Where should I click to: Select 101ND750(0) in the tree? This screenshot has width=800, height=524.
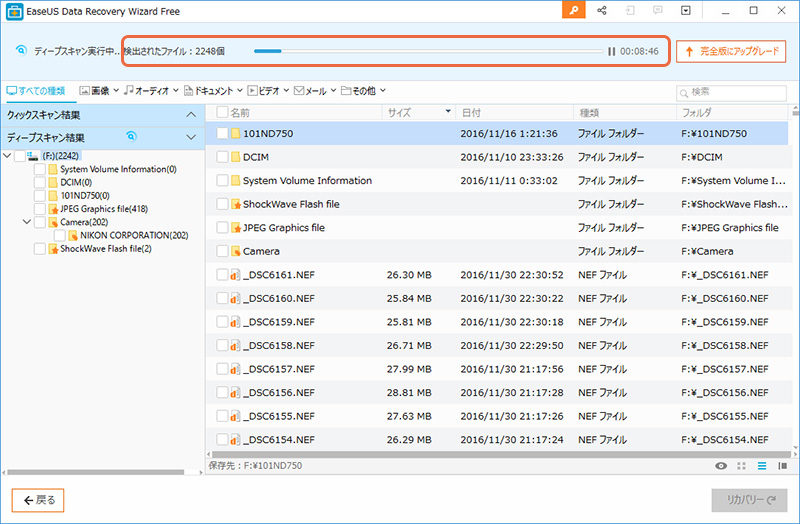[85, 195]
